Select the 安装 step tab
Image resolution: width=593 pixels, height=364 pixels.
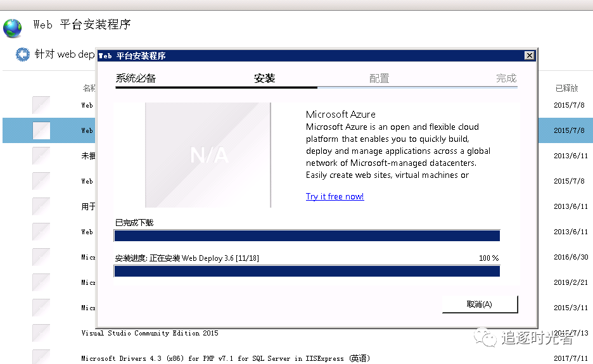[x=264, y=78]
